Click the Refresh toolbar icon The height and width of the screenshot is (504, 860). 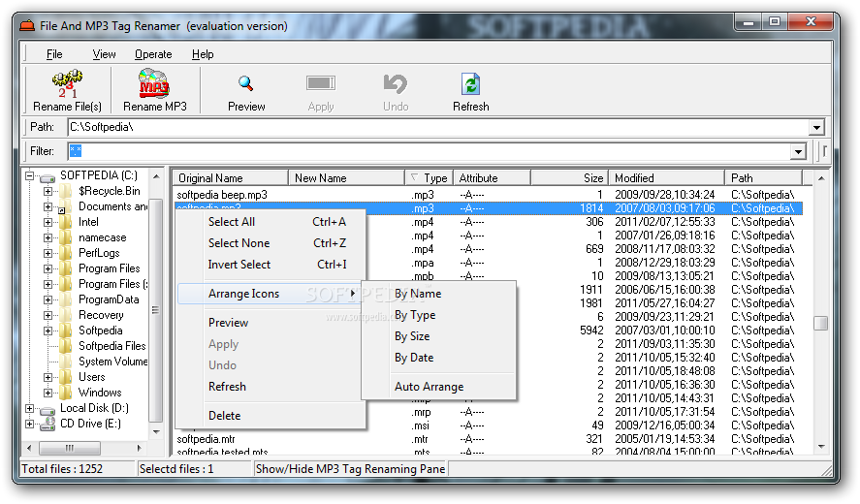(470, 84)
